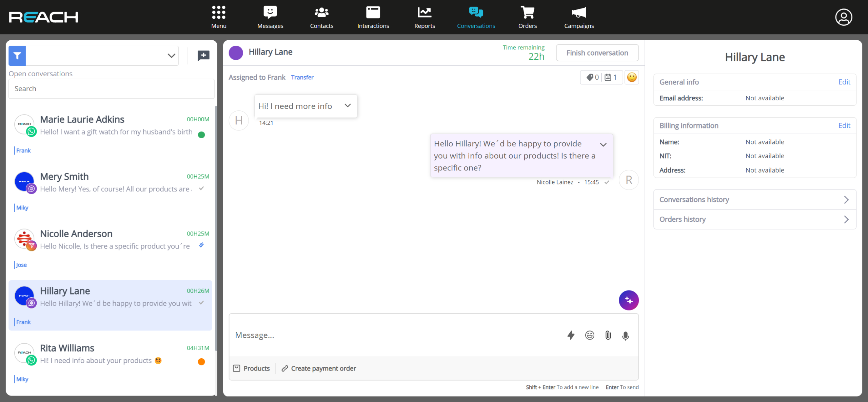Expand conversation filter dropdown
The width and height of the screenshot is (868, 402).
point(171,56)
